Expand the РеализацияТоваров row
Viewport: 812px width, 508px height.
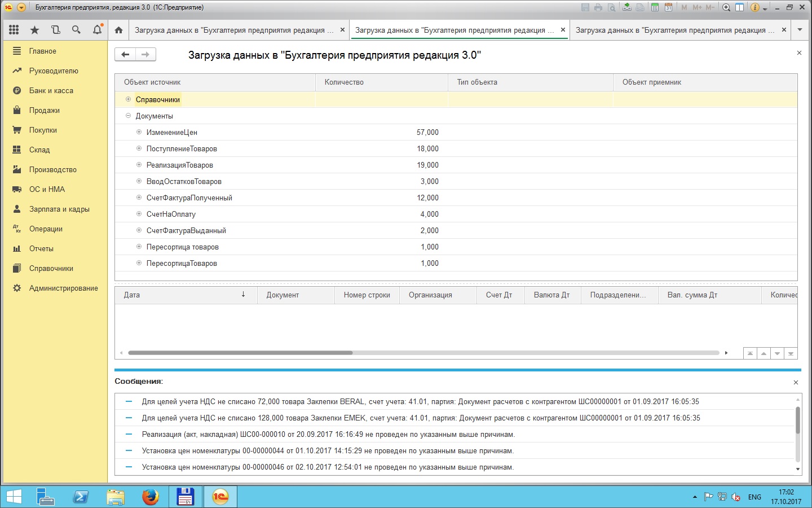139,165
